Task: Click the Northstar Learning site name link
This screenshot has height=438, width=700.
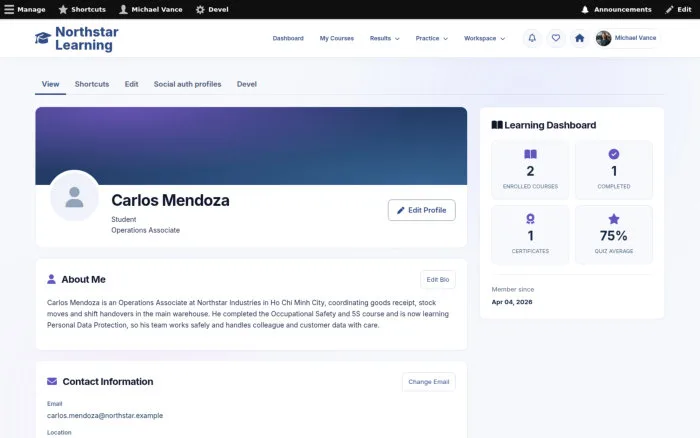Action: pyautogui.click(x=87, y=38)
